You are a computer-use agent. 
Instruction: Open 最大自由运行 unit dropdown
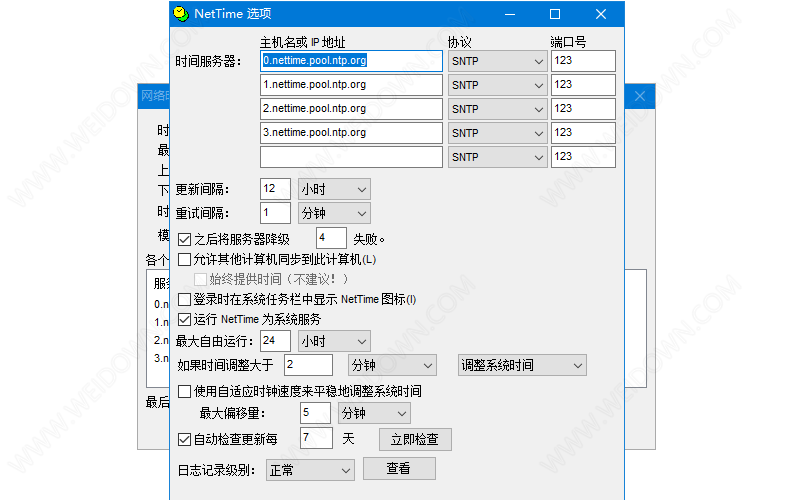[x=334, y=341]
